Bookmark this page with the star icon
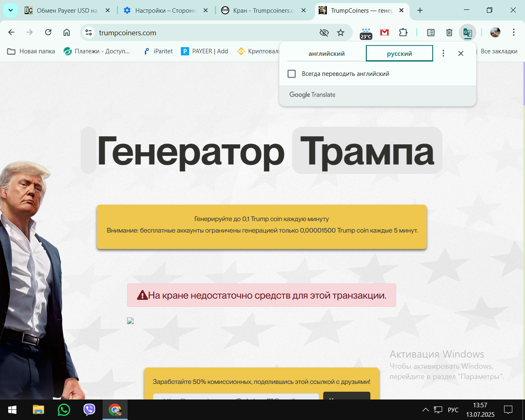Screen dimensions: 525x420 coord(340,32)
